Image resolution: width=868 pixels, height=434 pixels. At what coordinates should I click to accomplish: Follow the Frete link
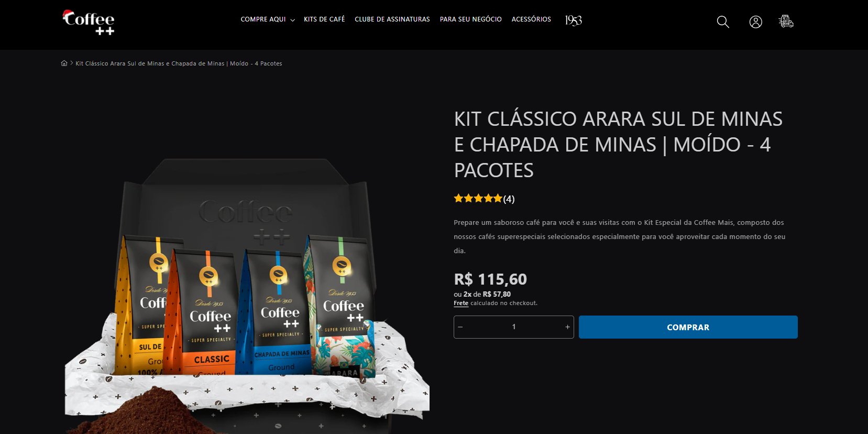coord(461,303)
